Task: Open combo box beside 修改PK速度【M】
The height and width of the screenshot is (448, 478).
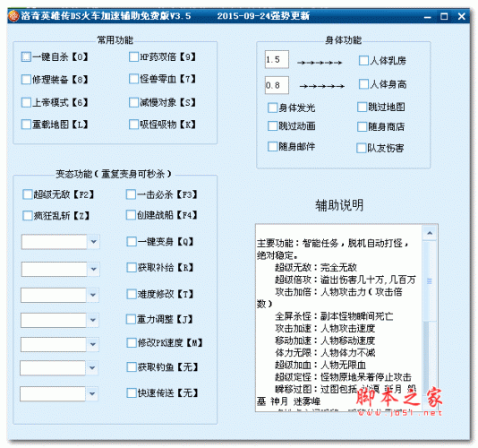Action: tap(93, 345)
